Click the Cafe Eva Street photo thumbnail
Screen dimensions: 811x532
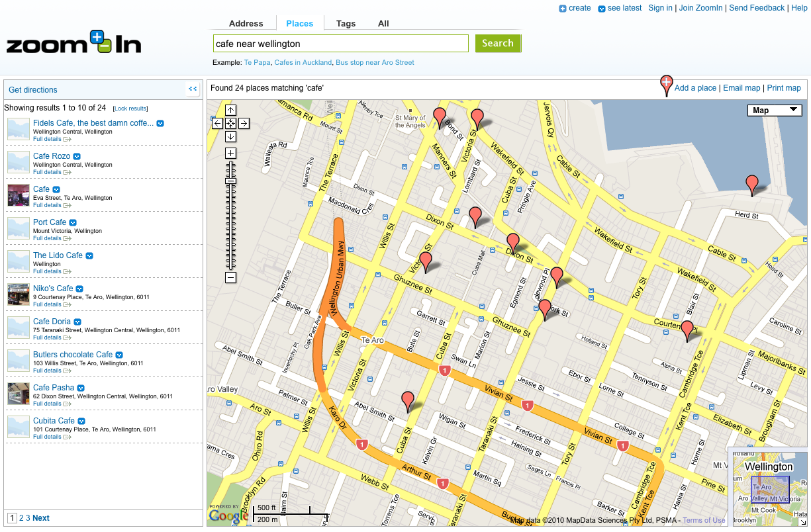(x=19, y=195)
